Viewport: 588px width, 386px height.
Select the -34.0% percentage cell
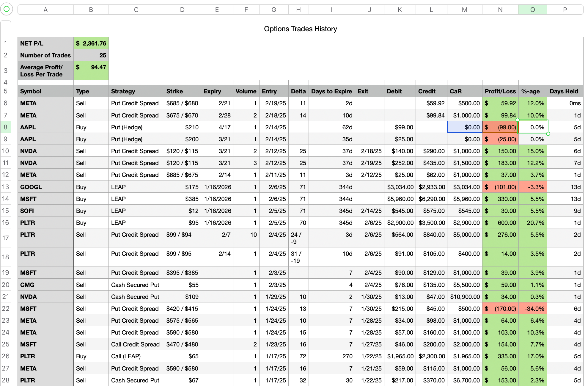pyautogui.click(x=533, y=308)
